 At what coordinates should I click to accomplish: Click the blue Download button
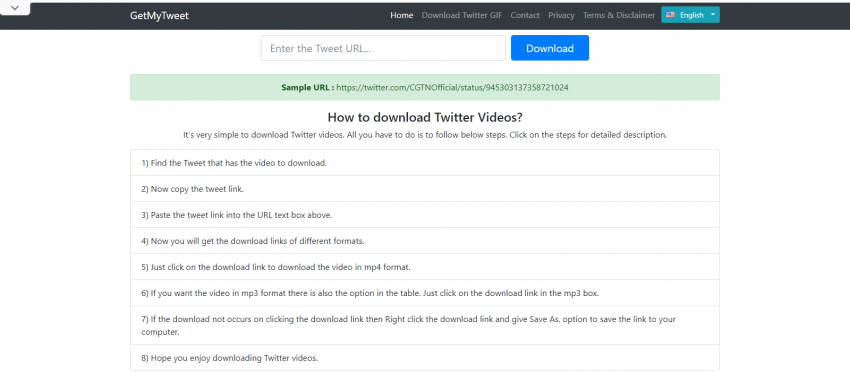coord(550,48)
